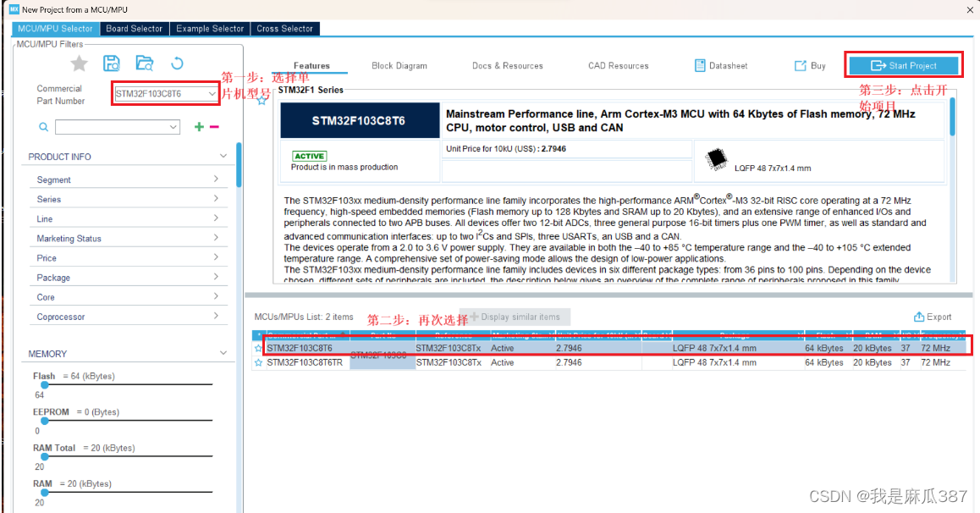
Task: Expand the Line filter
Action: [216, 218]
